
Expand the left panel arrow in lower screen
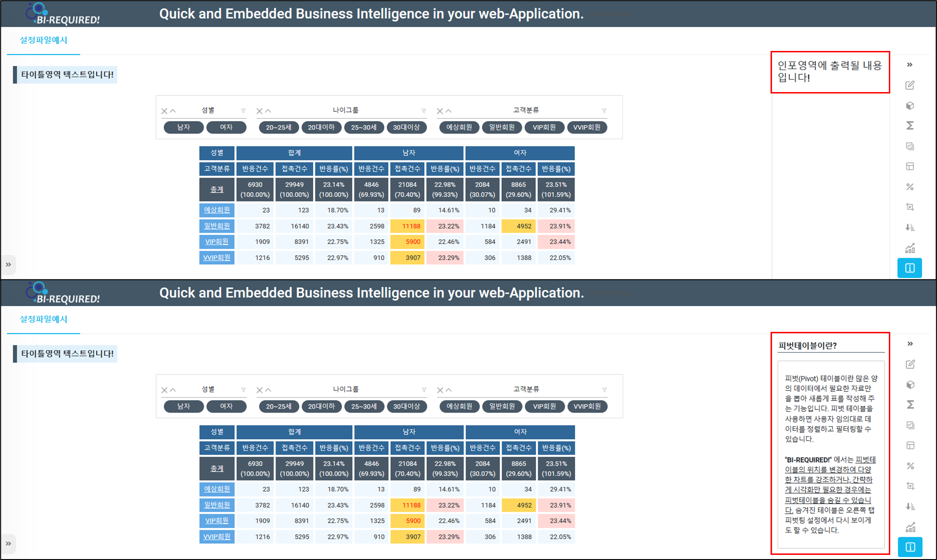point(8,544)
